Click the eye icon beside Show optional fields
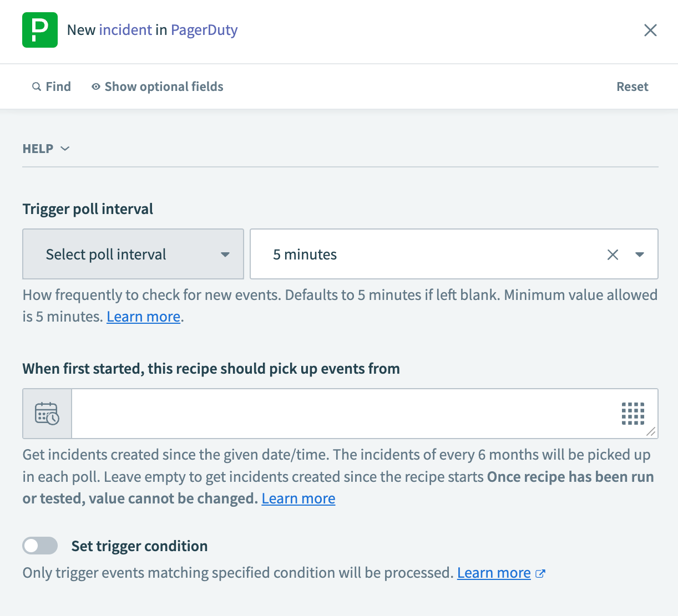Image resolution: width=678 pixels, height=616 pixels. [x=95, y=86]
